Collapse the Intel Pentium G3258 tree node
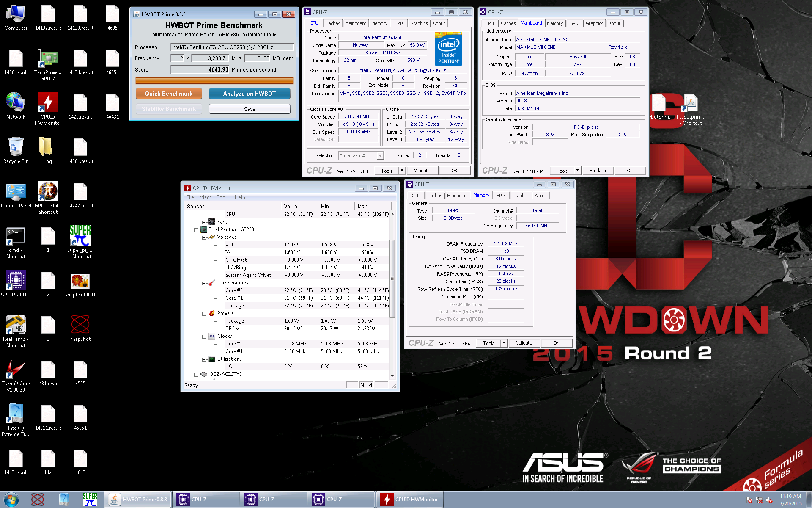Viewport: 812px width, 508px height. pos(196,230)
